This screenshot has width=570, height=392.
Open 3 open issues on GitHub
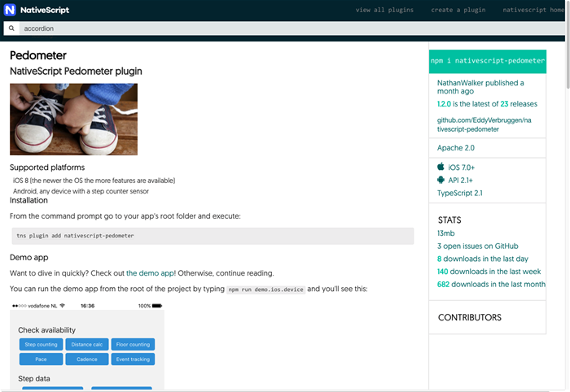[478, 246]
